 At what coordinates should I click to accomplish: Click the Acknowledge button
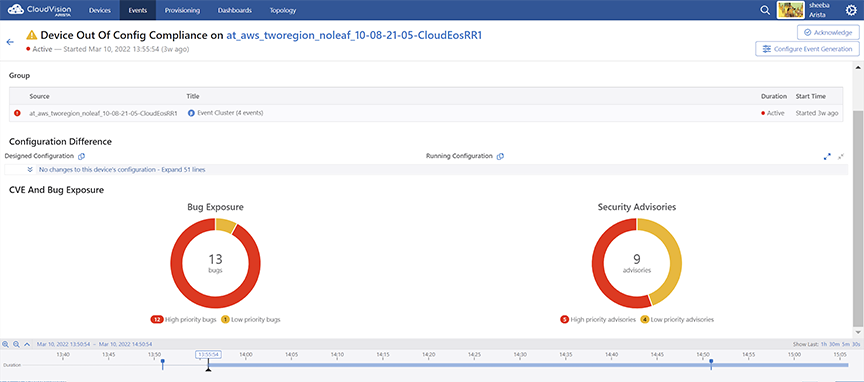[x=828, y=33]
